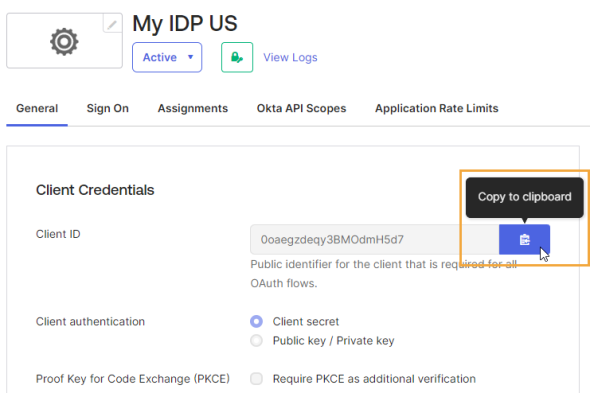This screenshot has width=590, height=393.
Task: Open the Active status dropdown
Action: pos(167,57)
